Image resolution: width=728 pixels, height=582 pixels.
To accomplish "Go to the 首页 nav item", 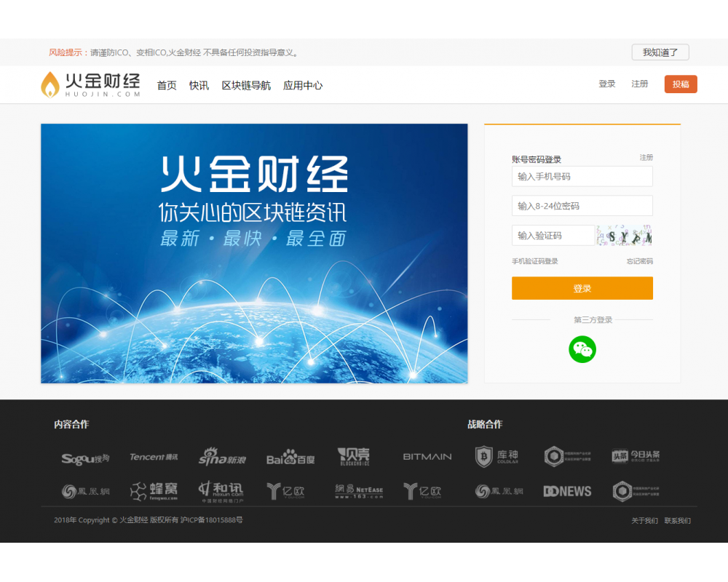I will [167, 85].
